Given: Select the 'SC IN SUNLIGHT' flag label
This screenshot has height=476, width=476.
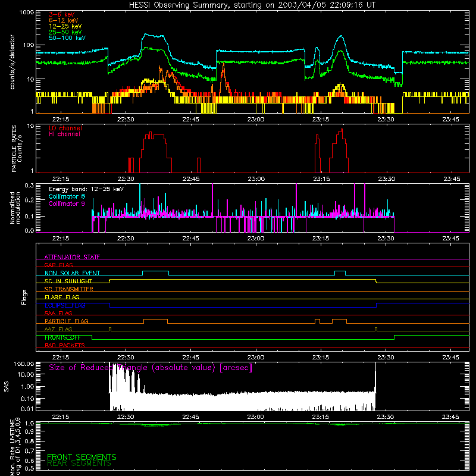Looking at the screenshot, I should pyautogui.click(x=68, y=281).
